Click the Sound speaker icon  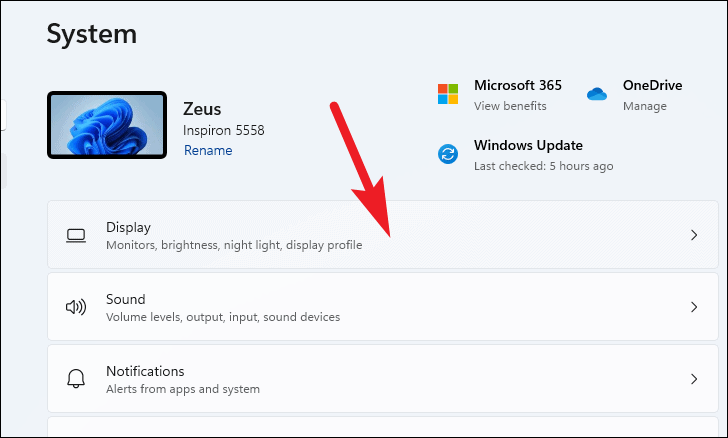click(x=76, y=307)
